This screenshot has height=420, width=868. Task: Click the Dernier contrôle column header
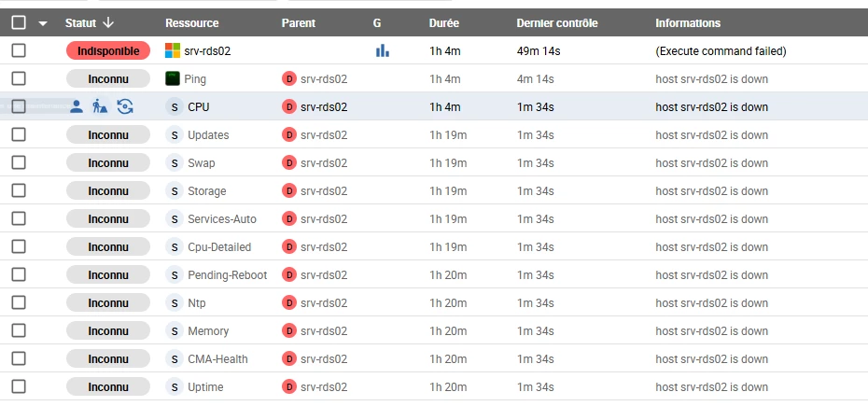(556, 22)
